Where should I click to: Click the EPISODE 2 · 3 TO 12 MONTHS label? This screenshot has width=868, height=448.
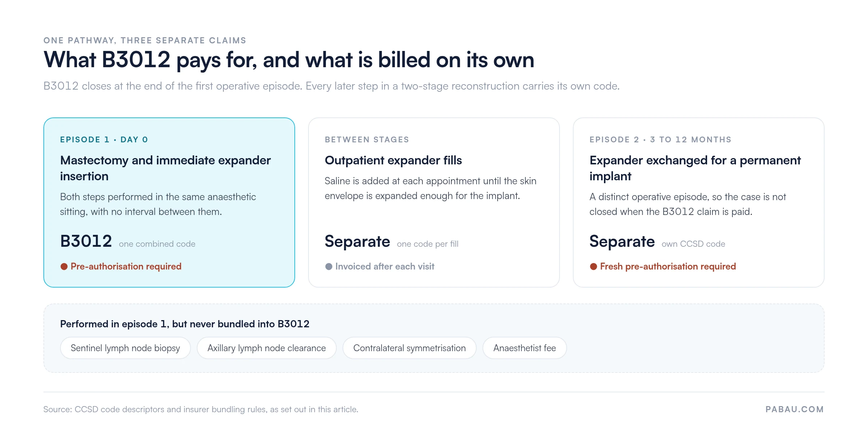(660, 140)
